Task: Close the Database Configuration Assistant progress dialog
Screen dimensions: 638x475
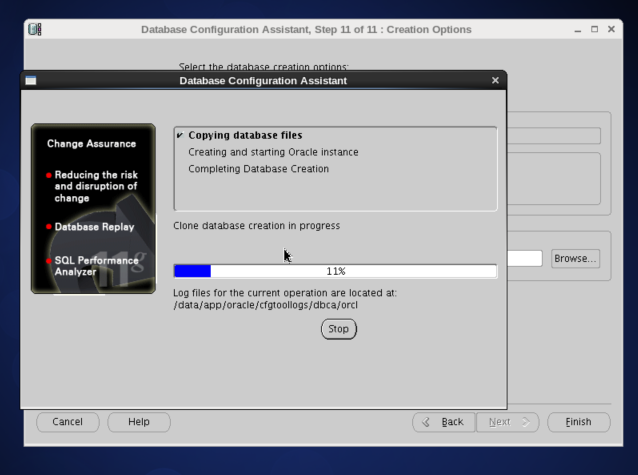Action: (495, 80)
